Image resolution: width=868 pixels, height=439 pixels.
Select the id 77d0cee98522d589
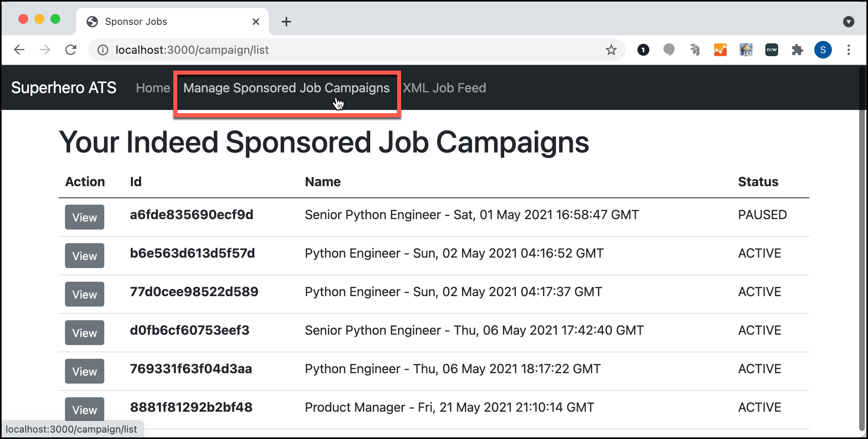point(194,292)
